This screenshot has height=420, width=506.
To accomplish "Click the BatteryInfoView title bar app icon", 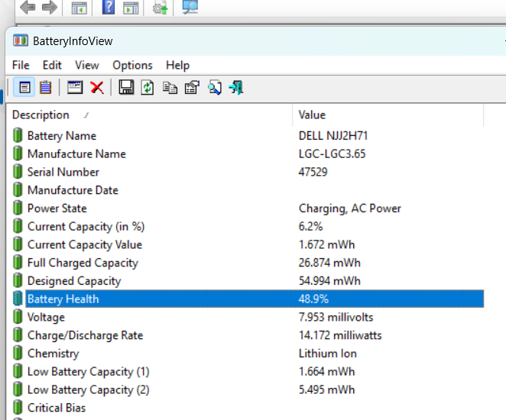I will point(21,40).
